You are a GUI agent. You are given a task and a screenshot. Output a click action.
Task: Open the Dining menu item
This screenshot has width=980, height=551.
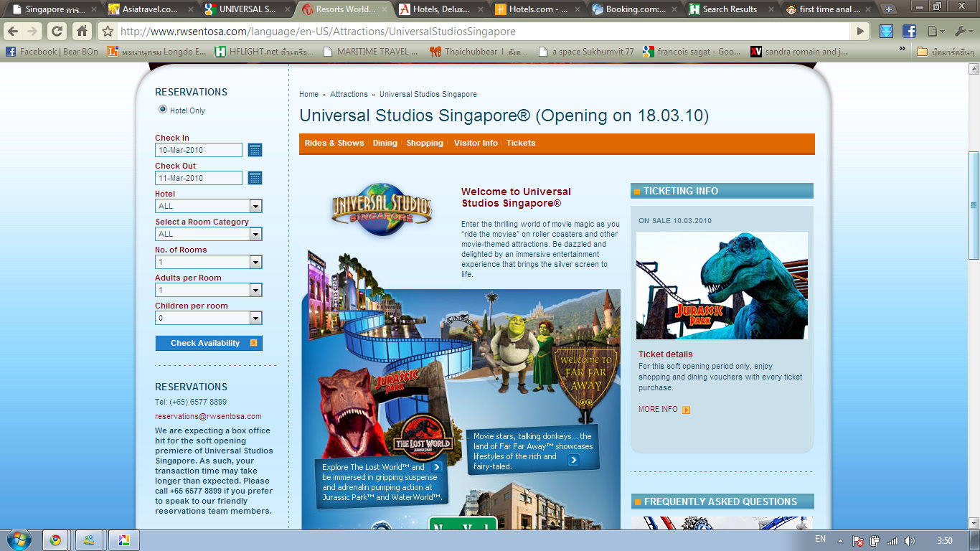pyautogui.click(x=385, y=143)
